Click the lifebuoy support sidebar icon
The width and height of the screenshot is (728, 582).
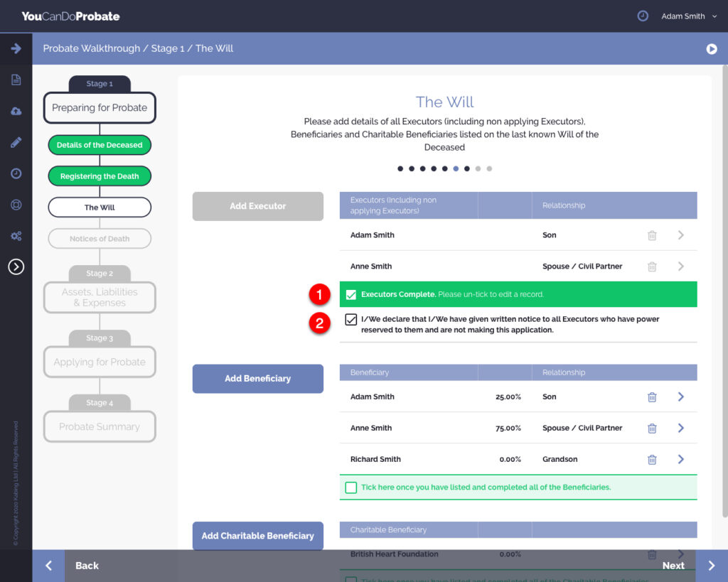click(x=16, y=205)
